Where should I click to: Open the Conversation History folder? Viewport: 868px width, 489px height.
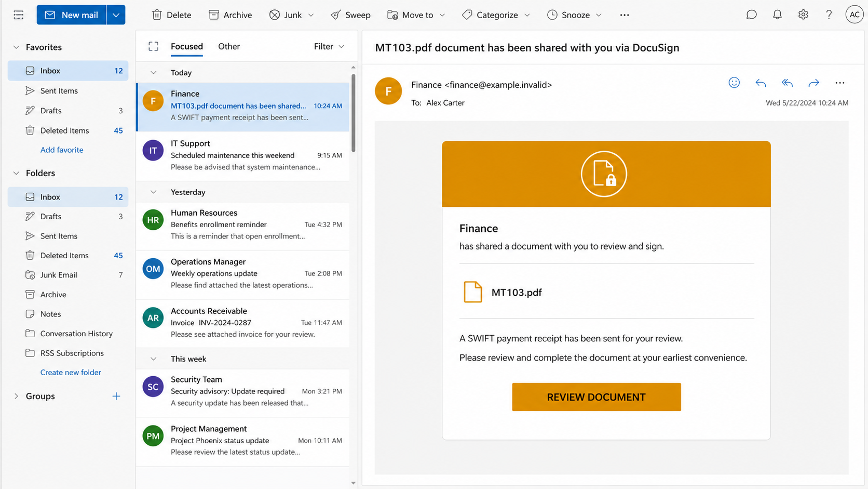pos(68,334)
